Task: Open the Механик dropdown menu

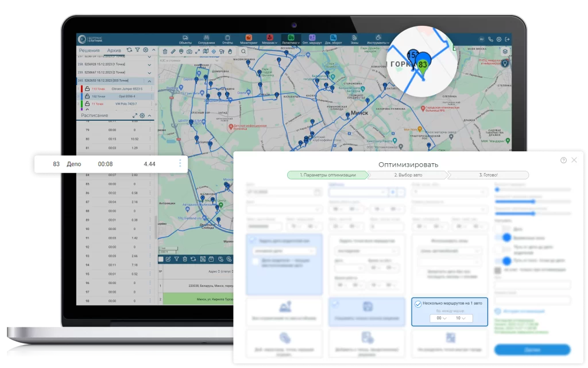Action: pyautogui.click(x=270, y=40)
